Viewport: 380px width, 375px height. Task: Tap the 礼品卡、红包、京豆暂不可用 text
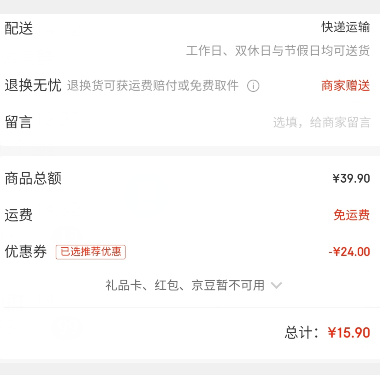point(185,286)
